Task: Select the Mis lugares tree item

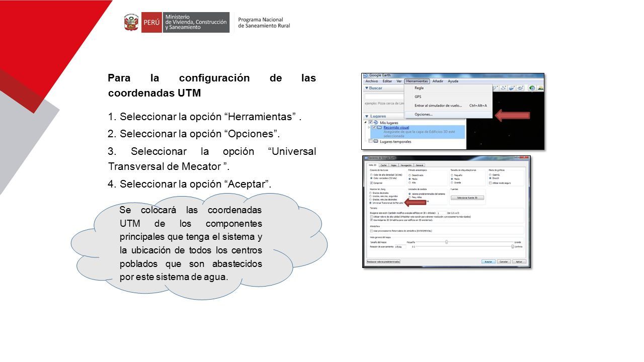Action: point(389,122)
